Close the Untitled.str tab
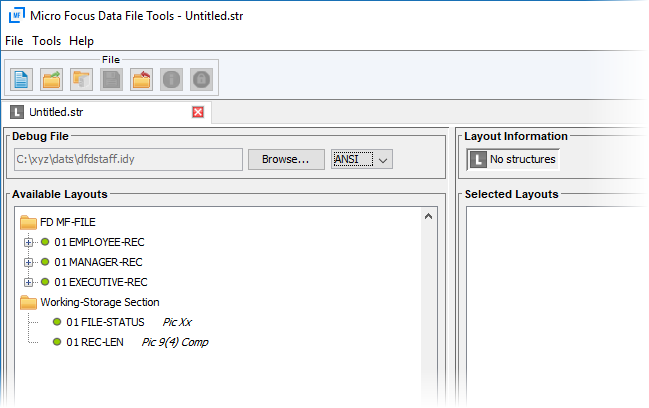This screenshot has height=408, width=649. click(x=198, y=112)
